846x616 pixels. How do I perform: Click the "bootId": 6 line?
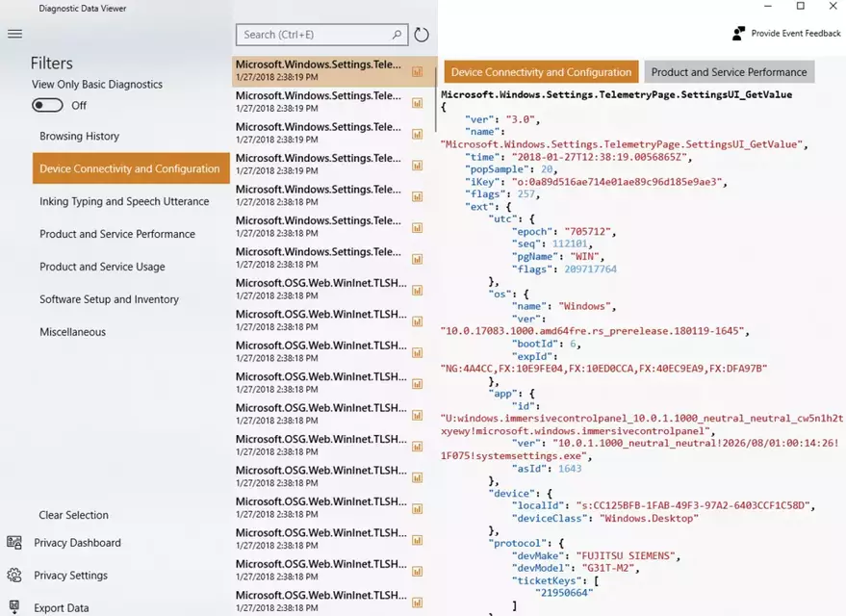(546, 344)
